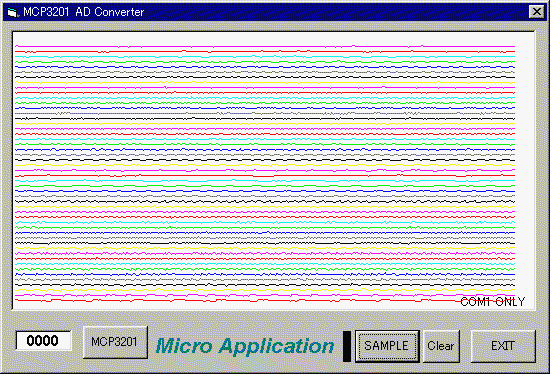Click the uppermost blue trace in the plot
The height and width of the screenshot is (374, 550).
pyautogui.click(x=265, y=67)
